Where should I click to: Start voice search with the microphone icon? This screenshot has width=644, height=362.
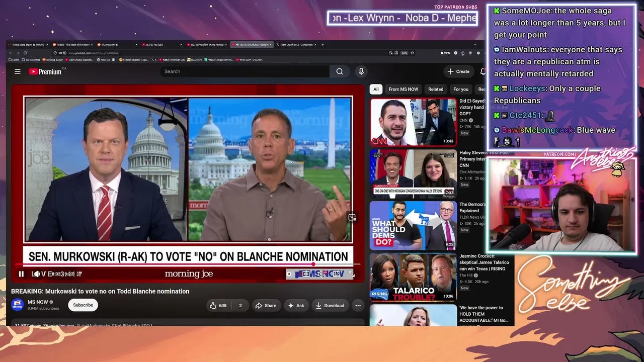(x=361, y=71)
